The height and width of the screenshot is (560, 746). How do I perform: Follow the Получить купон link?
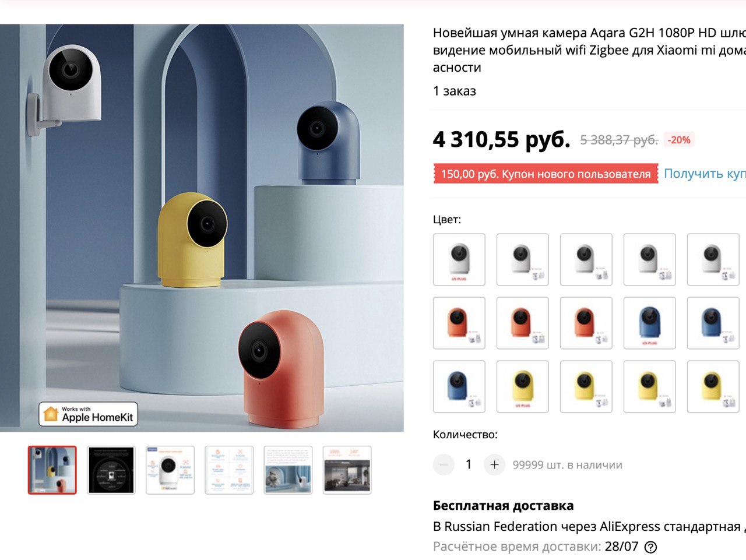pos(705,173)
